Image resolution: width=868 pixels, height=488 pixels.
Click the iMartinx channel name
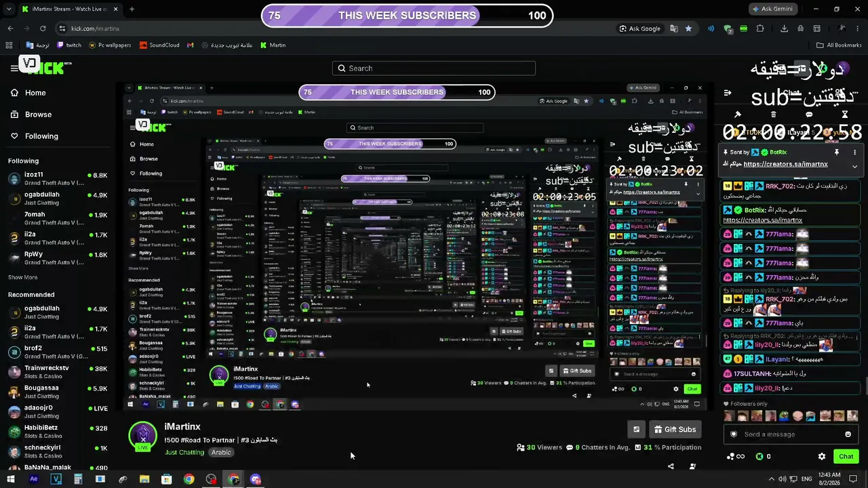[x=182, y=426]
